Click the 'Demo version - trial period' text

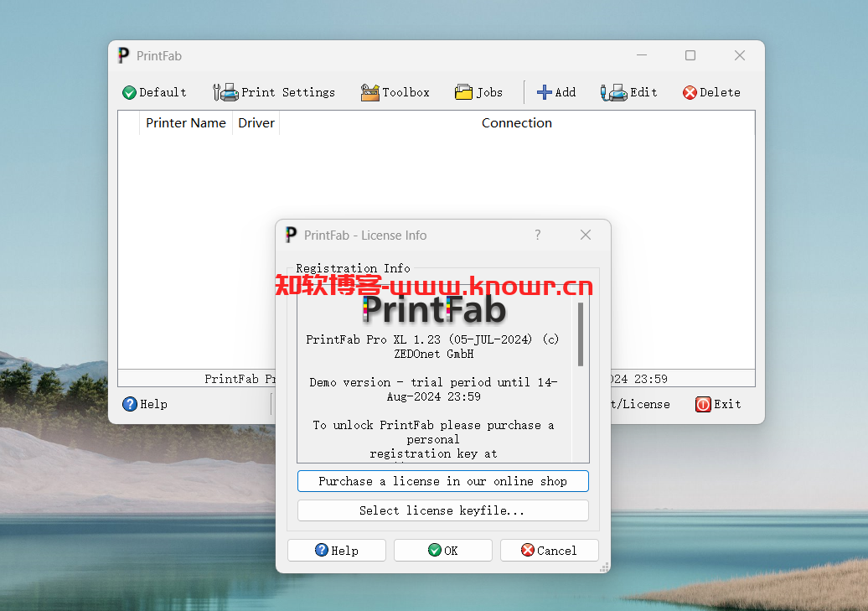(x=433, y=390)
